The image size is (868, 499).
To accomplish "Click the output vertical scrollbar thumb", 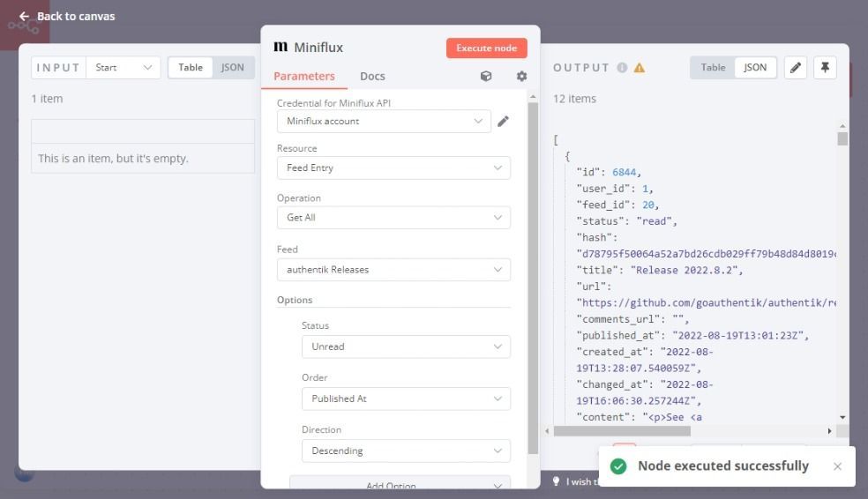I will (x=842, y=138).
